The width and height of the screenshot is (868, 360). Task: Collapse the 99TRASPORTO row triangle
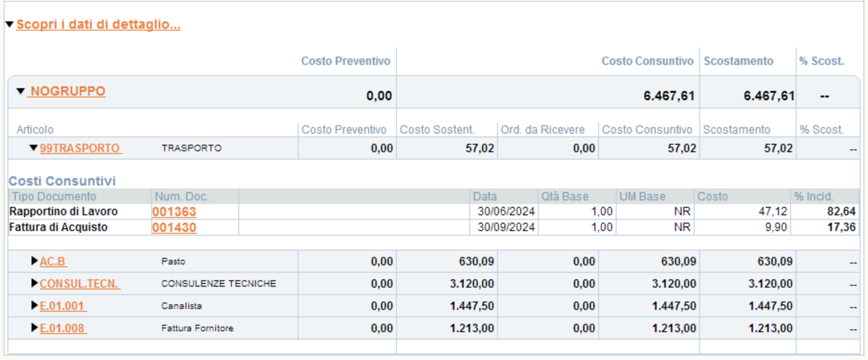pyautogui.click(x=33, y=148)
